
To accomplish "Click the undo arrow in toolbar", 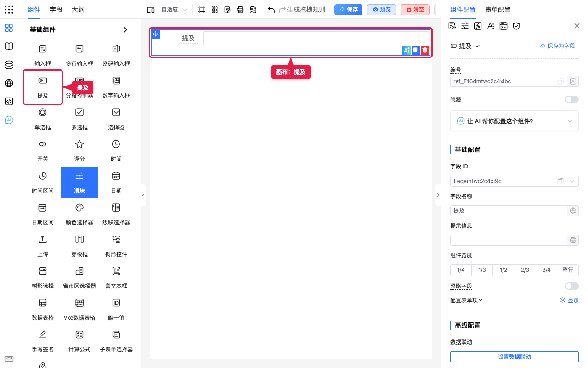I will [x=271, y=10].
